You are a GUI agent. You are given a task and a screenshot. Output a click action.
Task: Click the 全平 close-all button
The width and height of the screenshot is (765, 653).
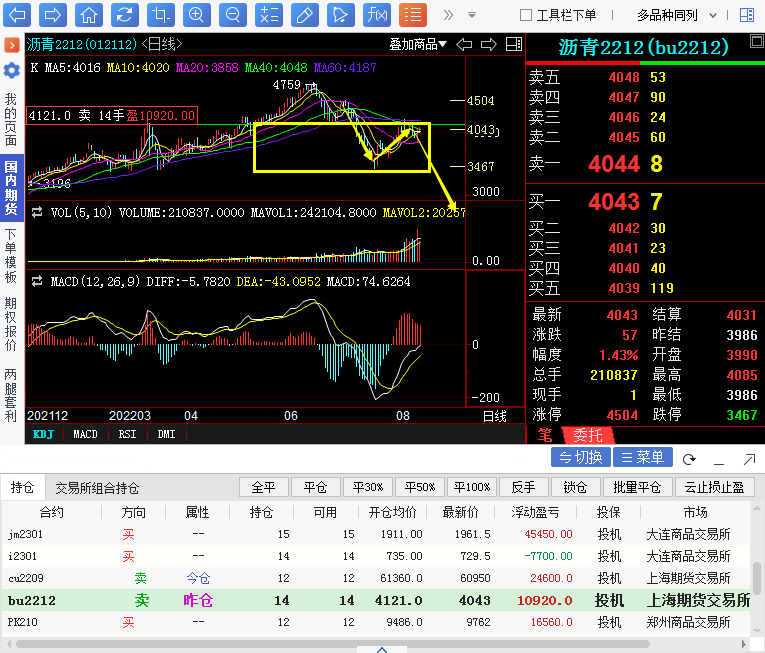pyautogui.click(x=263, y=487)
